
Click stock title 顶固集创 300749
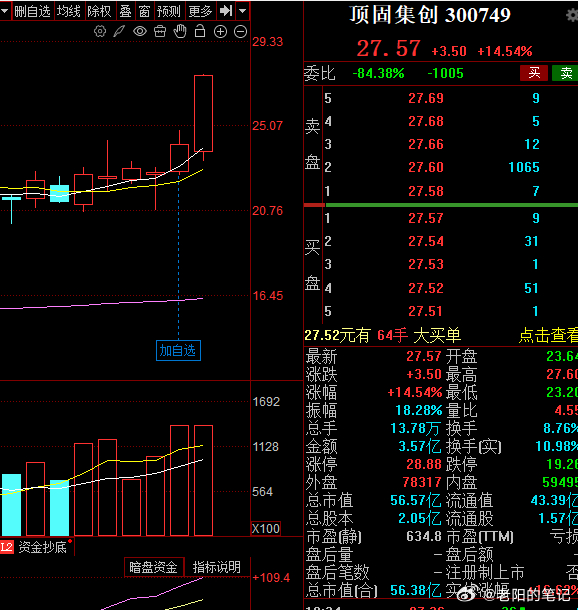[430, 15]
